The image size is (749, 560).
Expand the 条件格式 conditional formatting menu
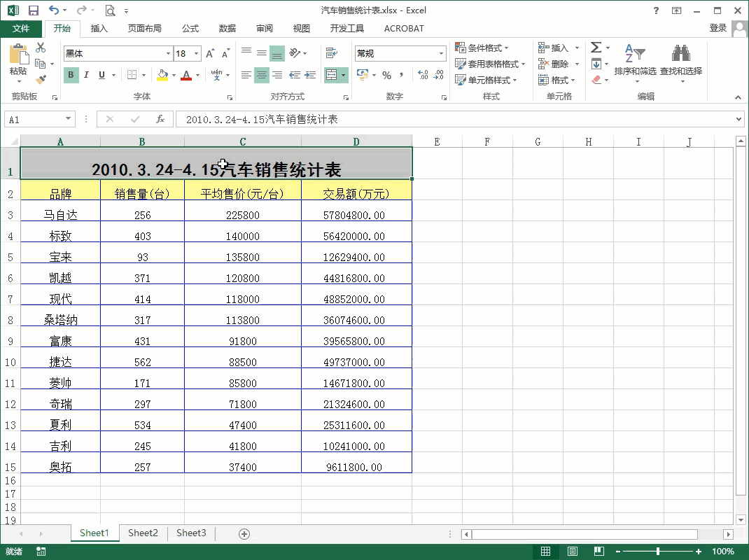point(482,48)
